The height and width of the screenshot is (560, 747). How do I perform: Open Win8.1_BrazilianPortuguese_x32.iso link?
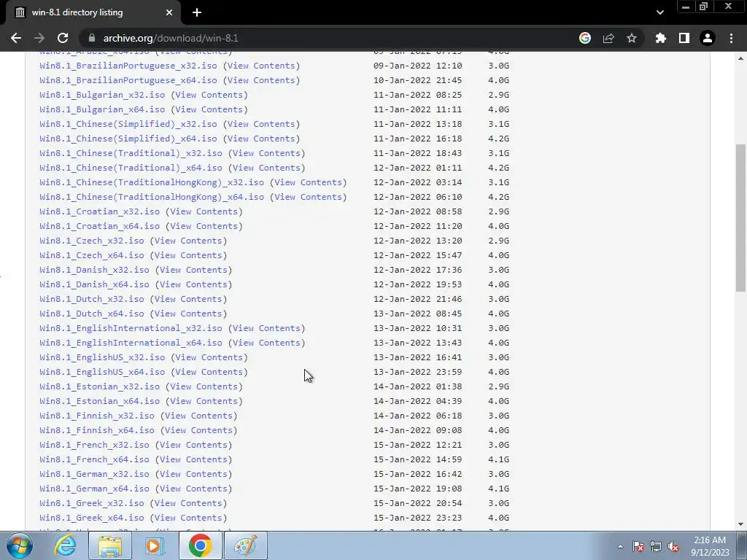tap(128, 66)
